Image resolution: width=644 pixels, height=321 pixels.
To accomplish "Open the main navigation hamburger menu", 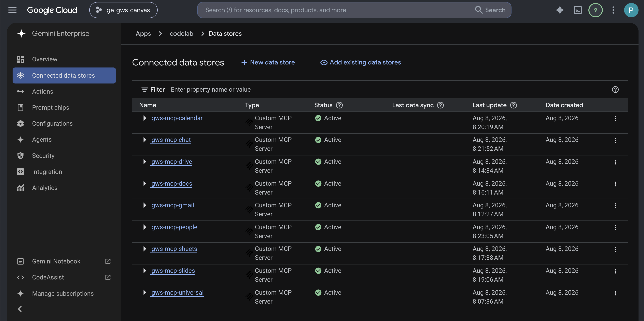I will coord(12,10).
